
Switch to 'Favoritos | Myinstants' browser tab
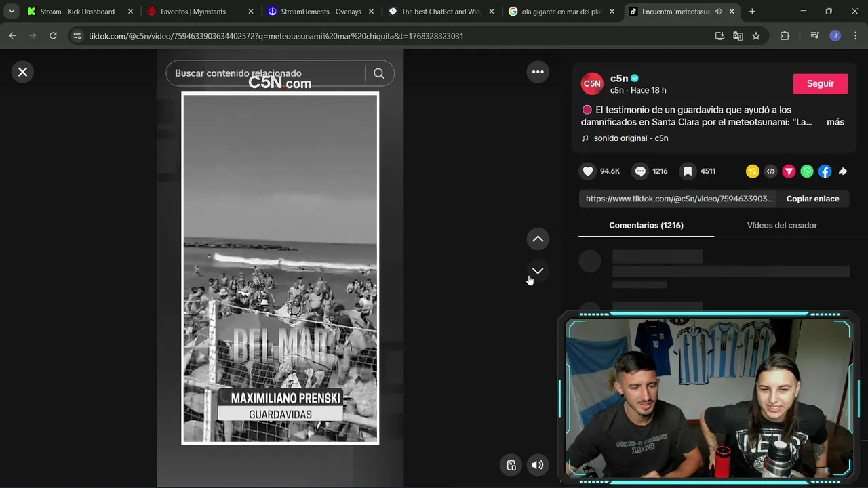[x=193, y=12]
